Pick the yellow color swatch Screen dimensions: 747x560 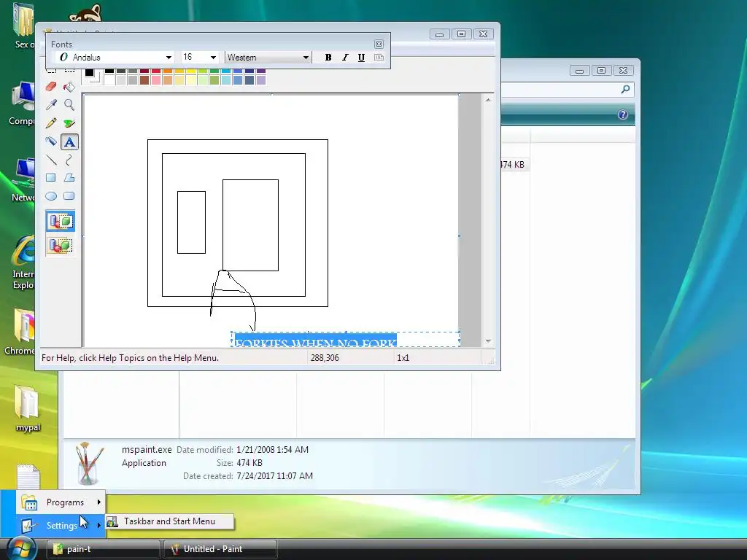(190, 71)
